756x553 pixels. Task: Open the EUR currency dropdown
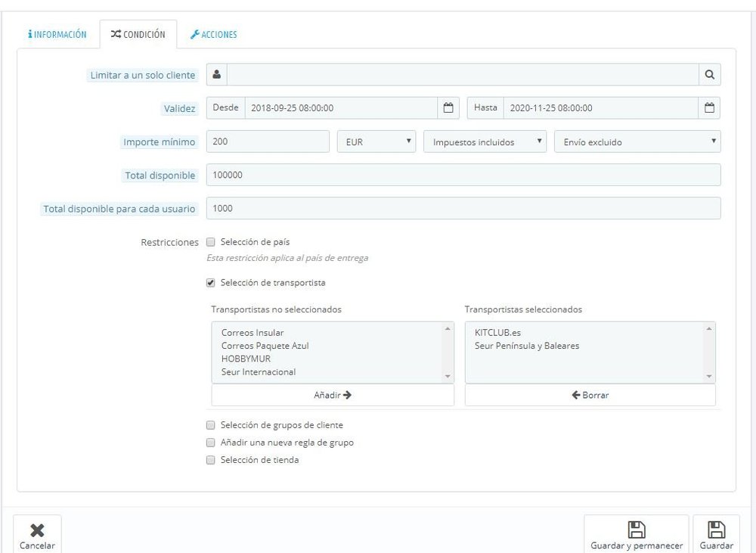coord(376,141)
